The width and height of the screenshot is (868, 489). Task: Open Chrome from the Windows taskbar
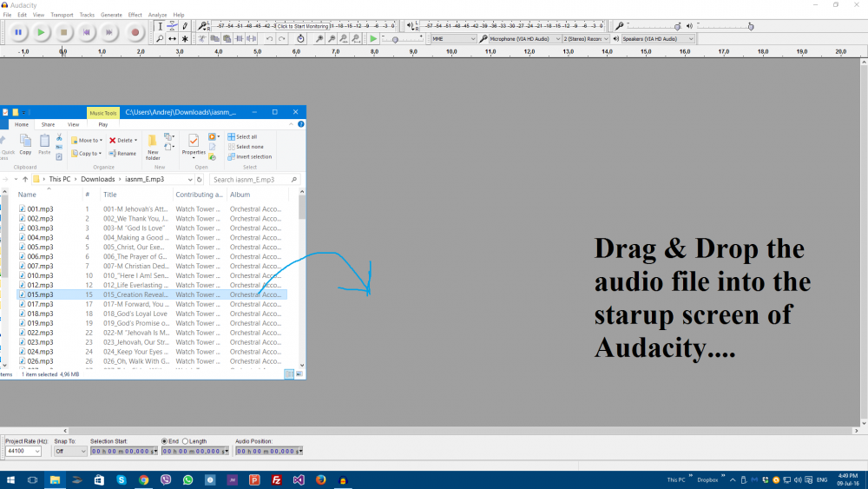(x=143, y=480)
